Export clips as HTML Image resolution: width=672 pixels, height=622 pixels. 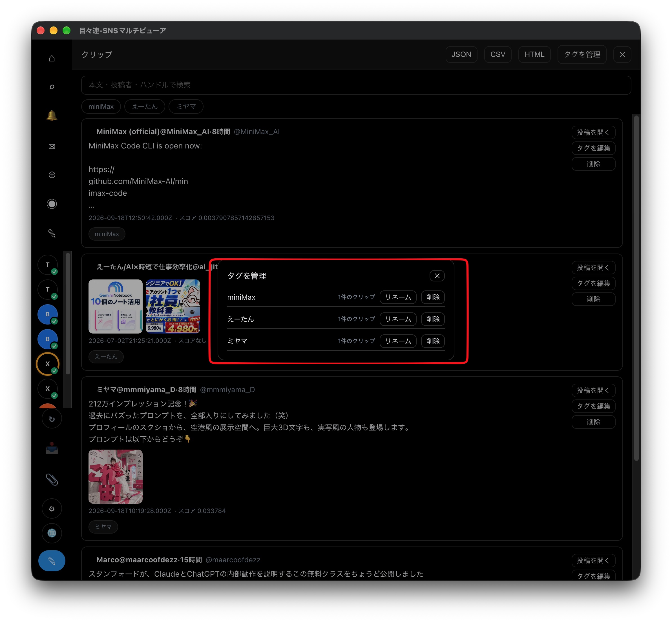click(x=534, y=55)
